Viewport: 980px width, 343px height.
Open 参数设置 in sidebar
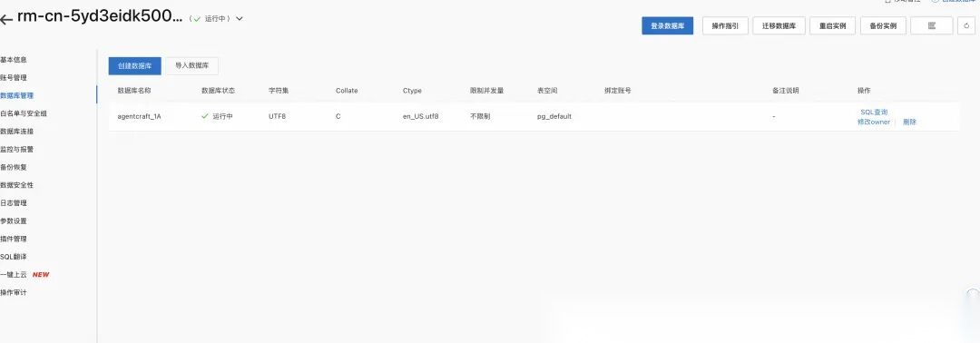point(13,220)
